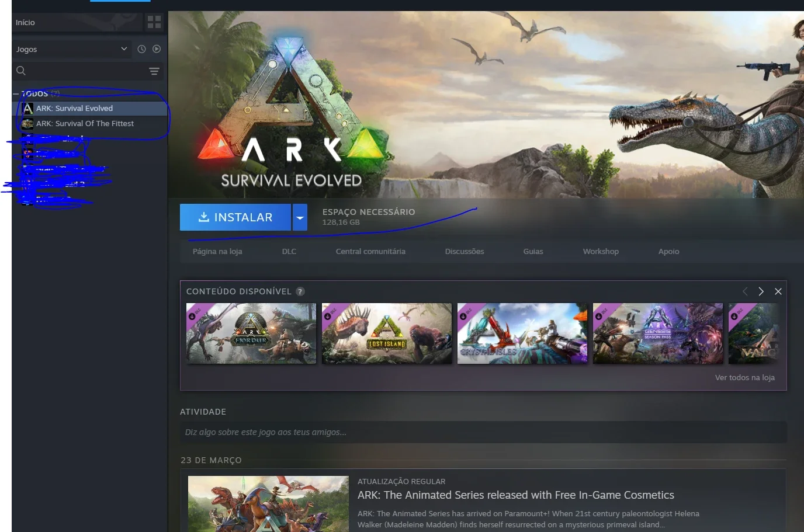This screenshot has width=804, height=532.
Task: Close the Conteúdo Disponível panel
Action: pos(778,291)
